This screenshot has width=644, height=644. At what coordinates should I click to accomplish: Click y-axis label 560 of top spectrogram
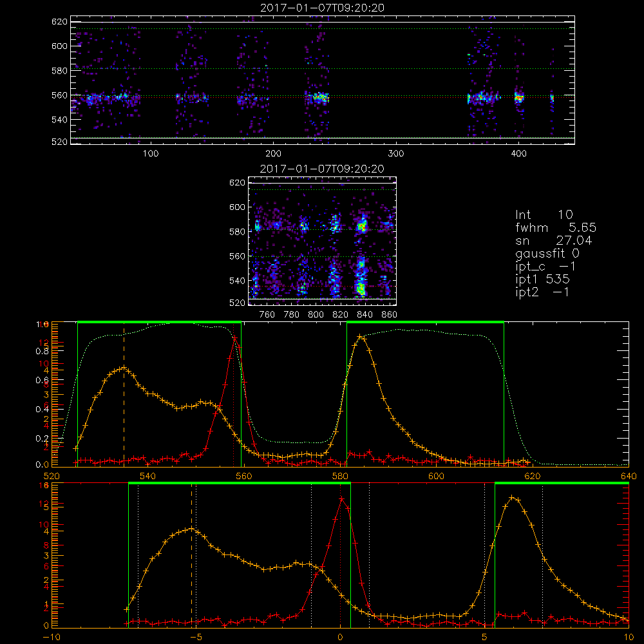tap(59, 95)
